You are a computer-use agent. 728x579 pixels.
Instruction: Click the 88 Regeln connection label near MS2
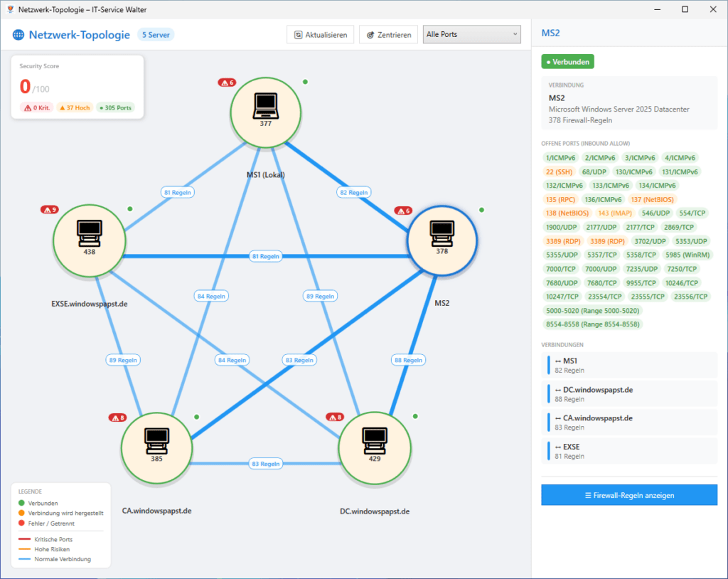[408, 360]
